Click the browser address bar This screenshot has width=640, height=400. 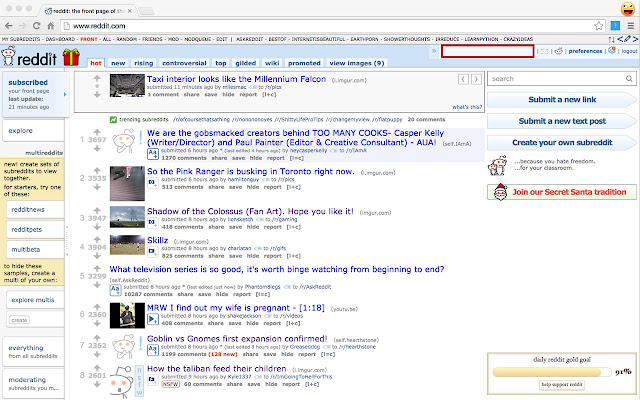pyautogui.click(x=333, y=26)
